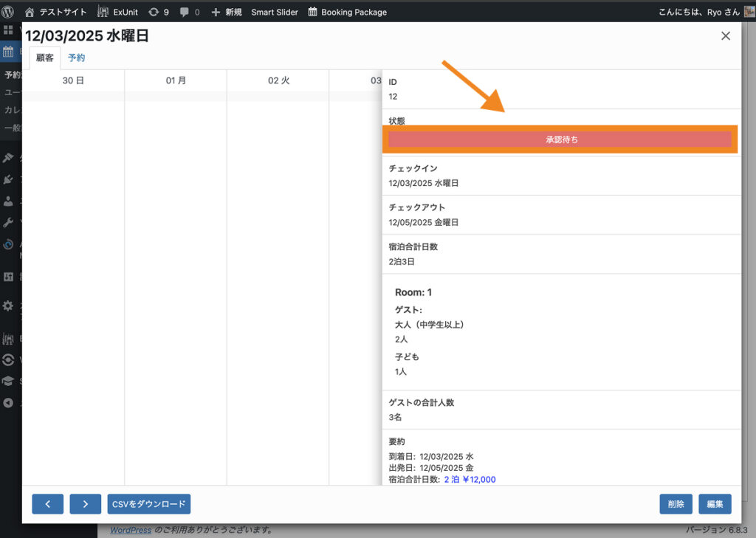Go to next with right chevron button
The height and width of the screenshot is (538, 756).
(x=86, y=504)
